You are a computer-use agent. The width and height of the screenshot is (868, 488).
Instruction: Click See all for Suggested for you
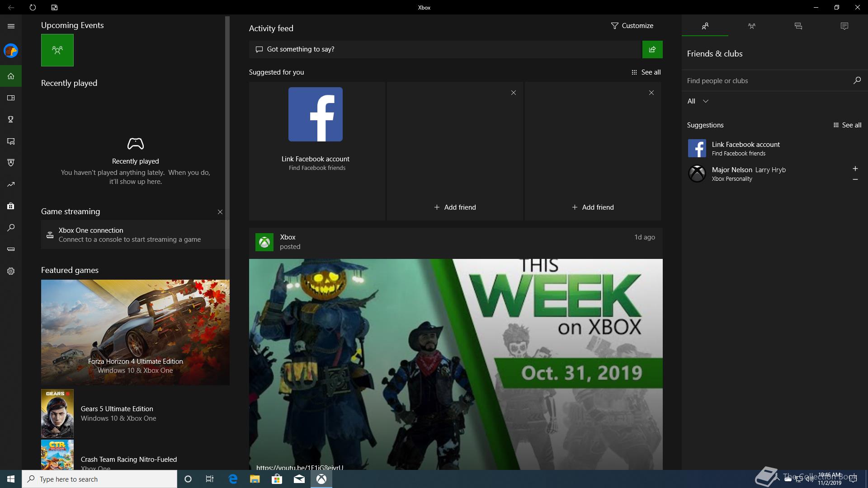click(x=646, y=72)
